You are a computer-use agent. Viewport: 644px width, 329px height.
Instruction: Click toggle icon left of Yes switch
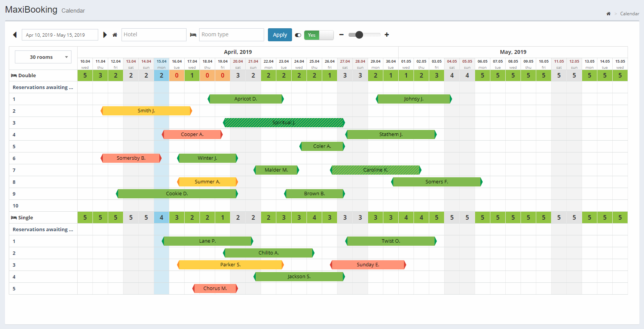(x=298, y=35)
